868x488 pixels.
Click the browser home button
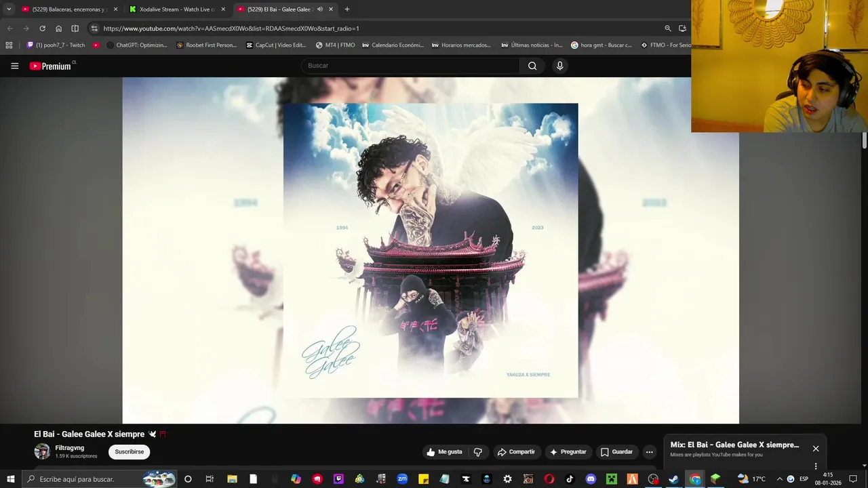[58, 28]
